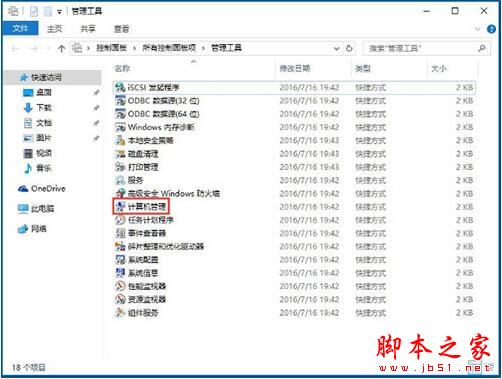Select 高级安全 Windows 防火墙 item
Image resolution: width=502 pixels, height=379 pixels.
[294, 194]
